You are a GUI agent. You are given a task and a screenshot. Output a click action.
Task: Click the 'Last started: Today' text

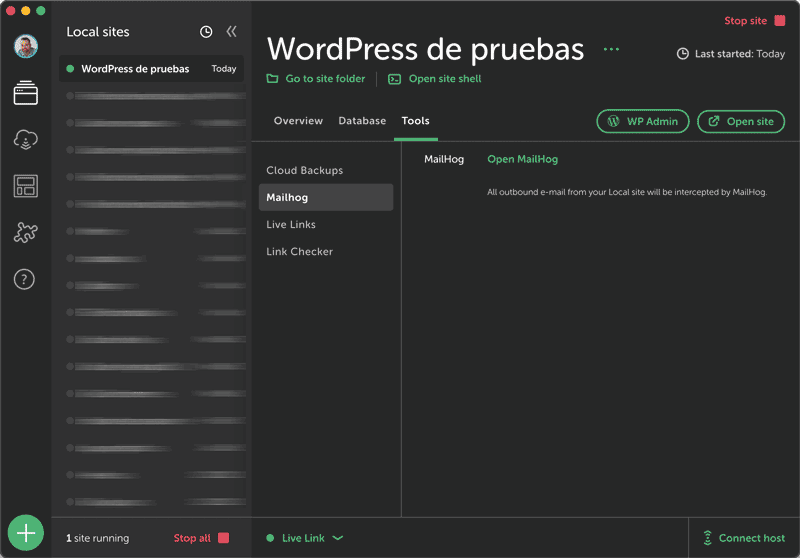coord(740,54)
